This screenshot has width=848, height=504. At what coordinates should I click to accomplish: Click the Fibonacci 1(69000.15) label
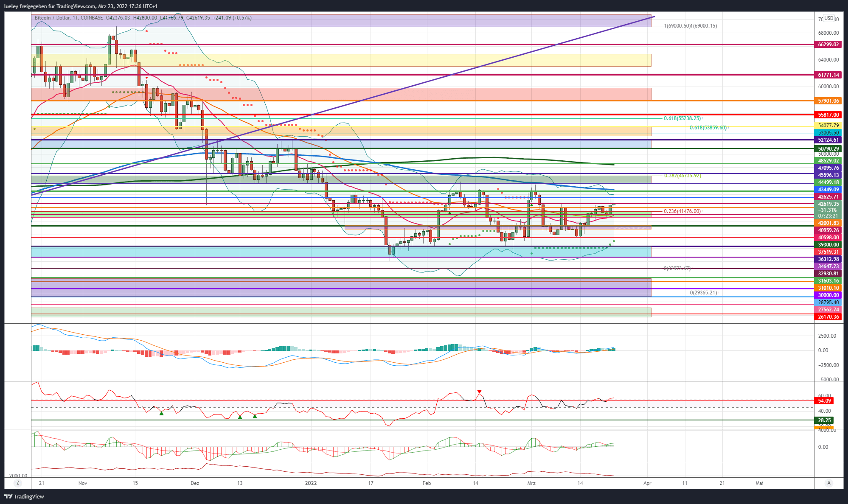(x=704, y=26)
